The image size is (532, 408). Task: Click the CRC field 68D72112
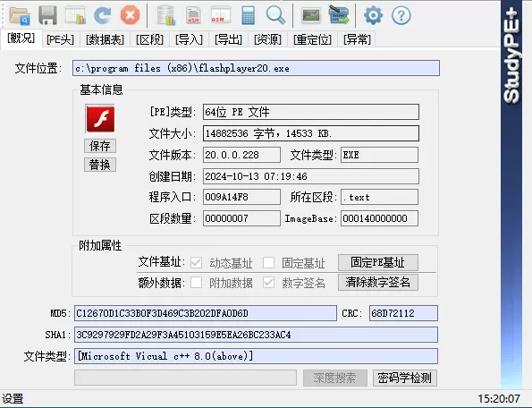(x=403, y=313)
